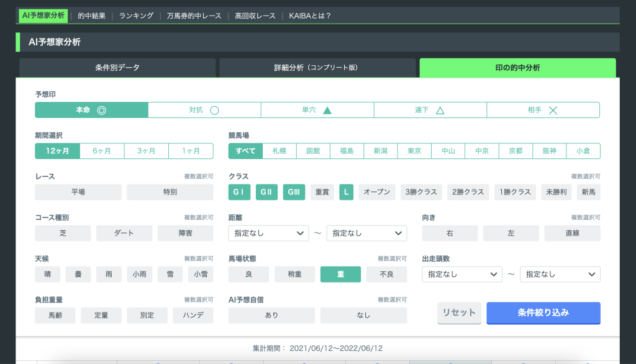Toggle the GⅡ class filter
636x364 pixels.
tap(266, 192)
